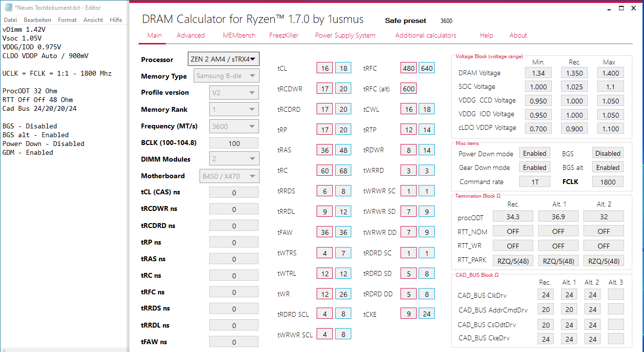Click the Notepad document icon in the title bar
This screenshot has width=644, height=352.
pos(8,8)
